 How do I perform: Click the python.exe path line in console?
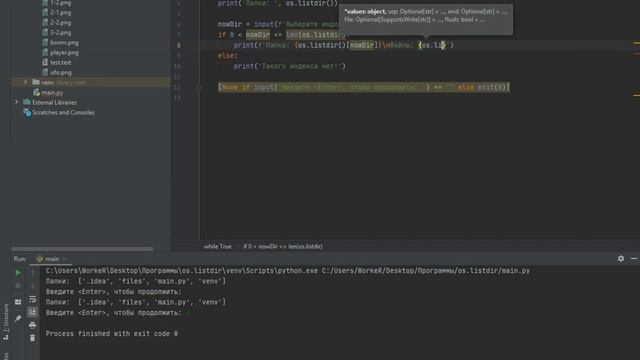(288, 271)
